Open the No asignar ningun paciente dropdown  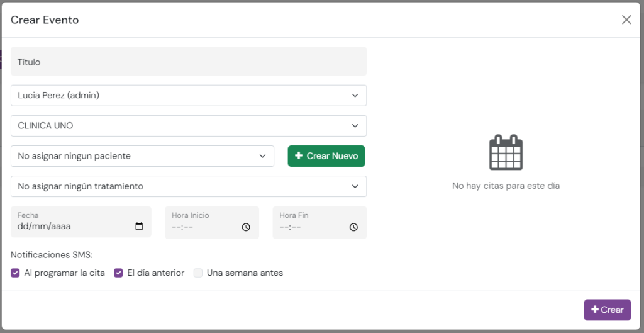click(142, 156)
